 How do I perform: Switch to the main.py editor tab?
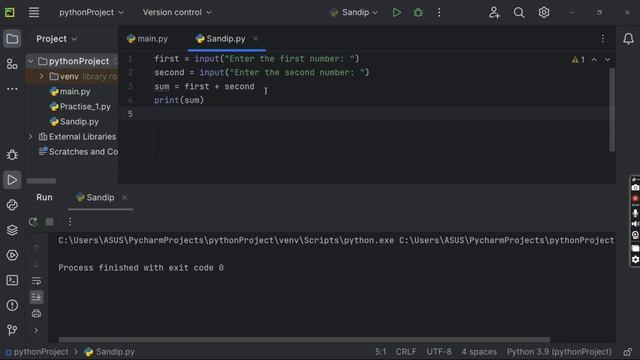pos(147,39)
